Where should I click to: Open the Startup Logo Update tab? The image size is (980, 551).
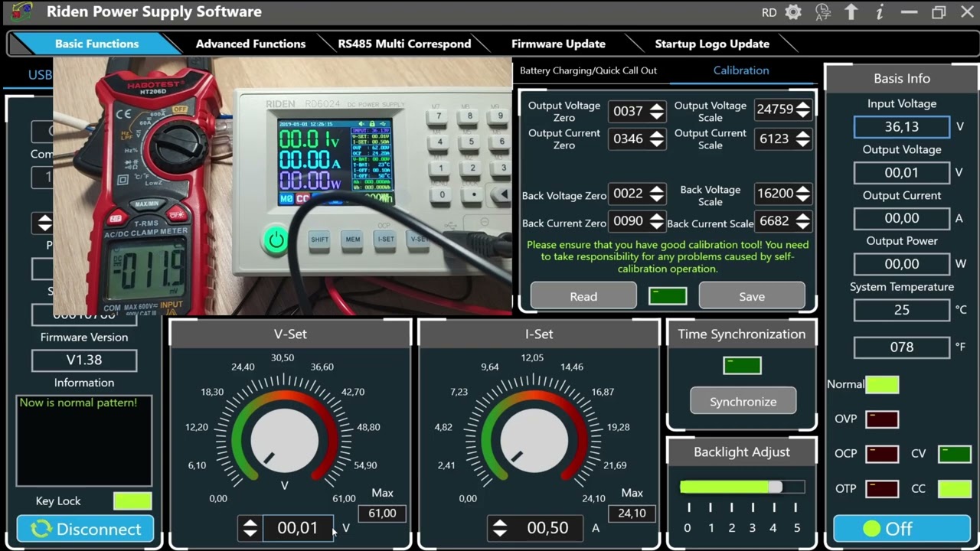[712, 44]
